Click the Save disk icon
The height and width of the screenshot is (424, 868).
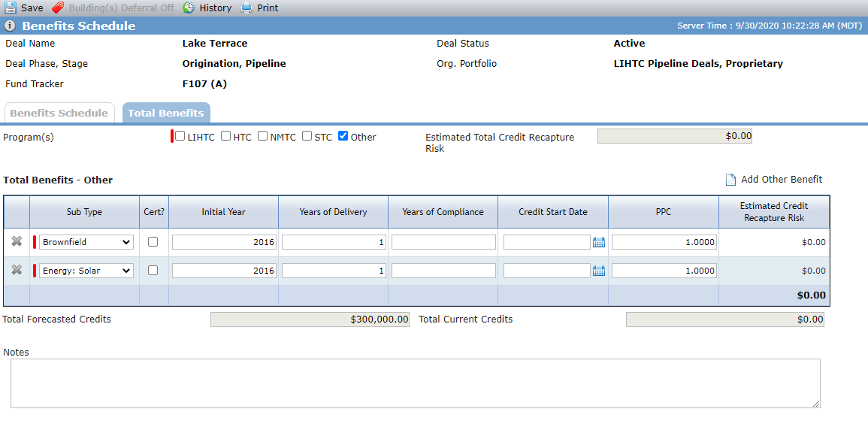click(11, 8)
